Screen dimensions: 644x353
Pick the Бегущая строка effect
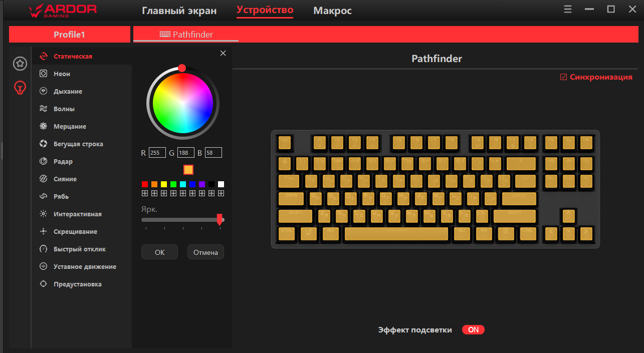pyautogui.click(x=78, y=144)
